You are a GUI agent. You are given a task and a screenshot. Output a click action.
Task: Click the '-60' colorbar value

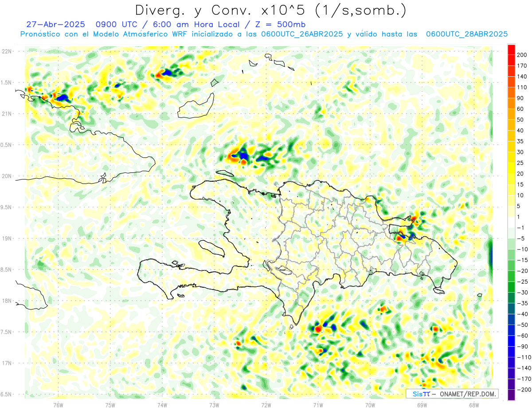click(523, 336)
